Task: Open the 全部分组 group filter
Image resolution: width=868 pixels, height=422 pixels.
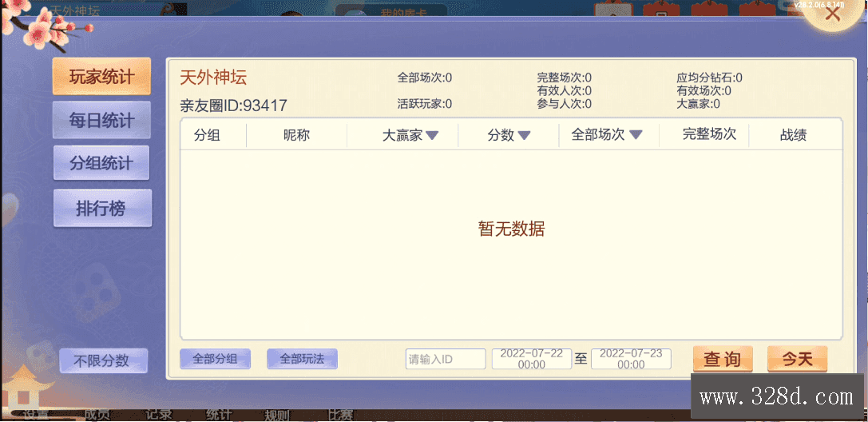Action: pyautogui.click(x=215, y=359)
